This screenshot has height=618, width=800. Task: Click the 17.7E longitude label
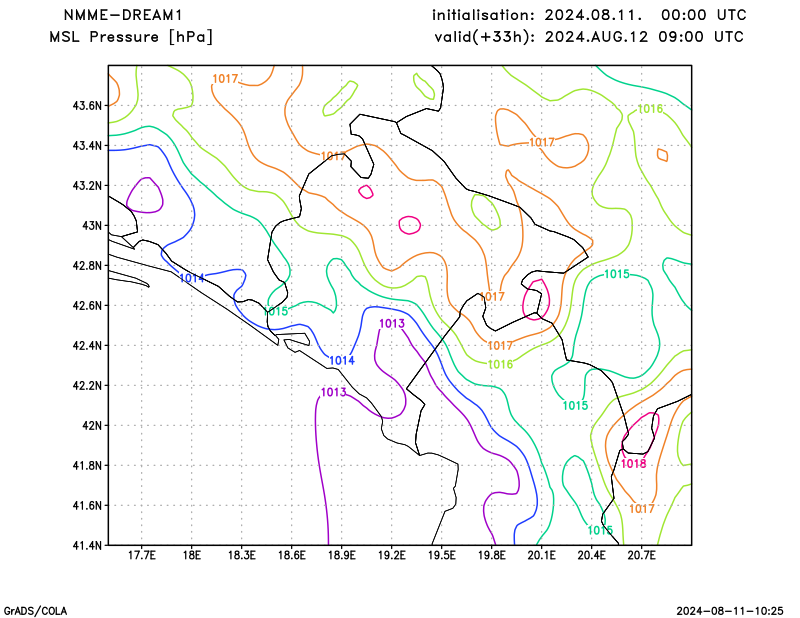141,556
